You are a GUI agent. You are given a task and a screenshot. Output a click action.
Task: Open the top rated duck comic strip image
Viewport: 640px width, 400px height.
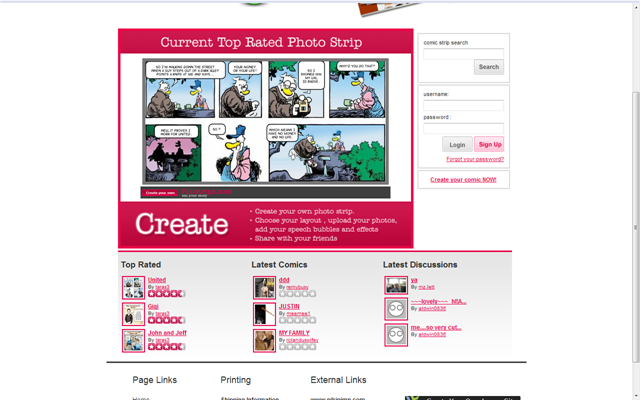265,121
